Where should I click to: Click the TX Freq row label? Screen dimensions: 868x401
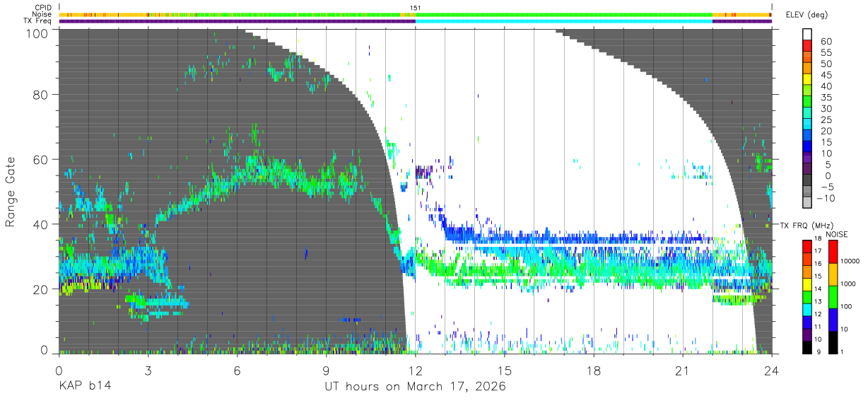(x=37, y=21)
